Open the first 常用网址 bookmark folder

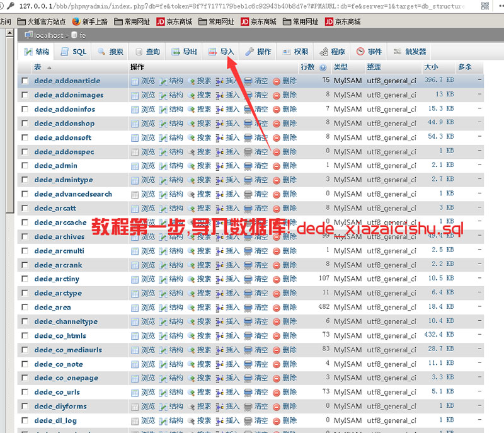point(132,21)
